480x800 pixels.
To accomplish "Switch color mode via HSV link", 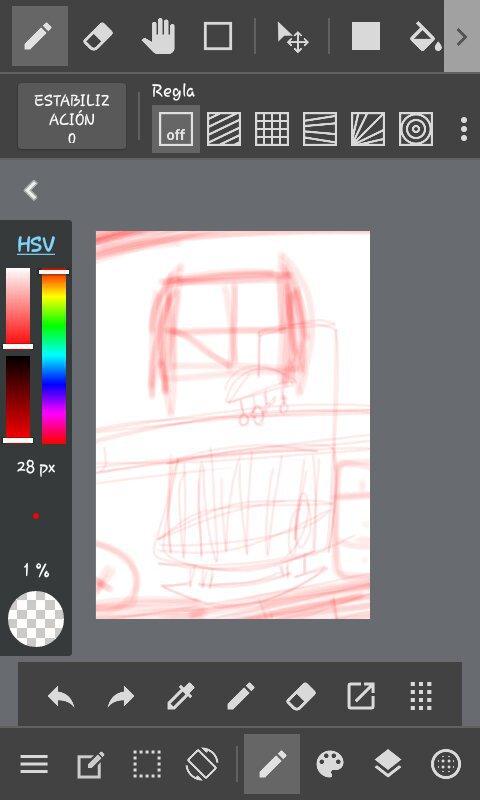I will 36,245.
